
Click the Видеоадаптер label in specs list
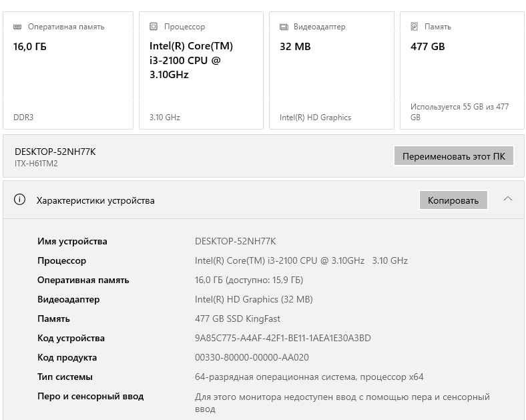69,300
